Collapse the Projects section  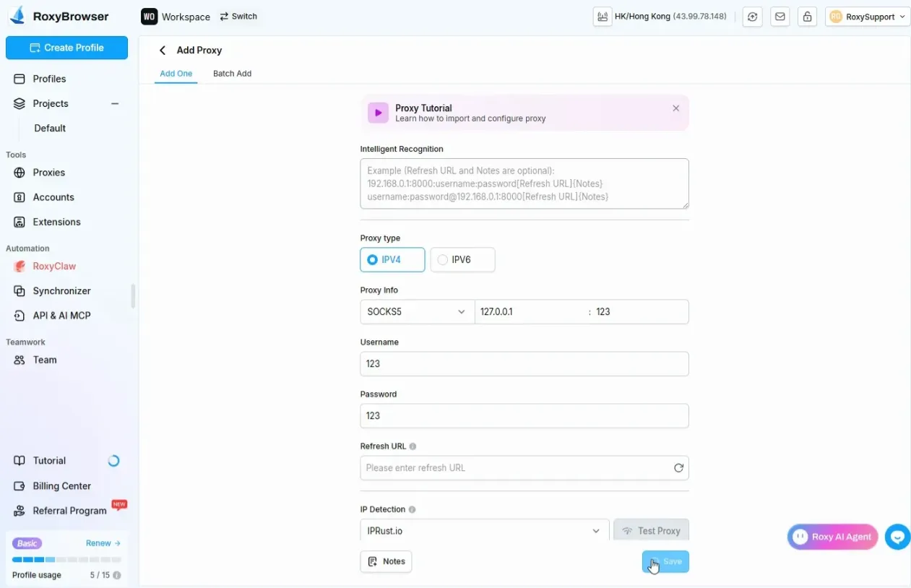coord(115,104)
